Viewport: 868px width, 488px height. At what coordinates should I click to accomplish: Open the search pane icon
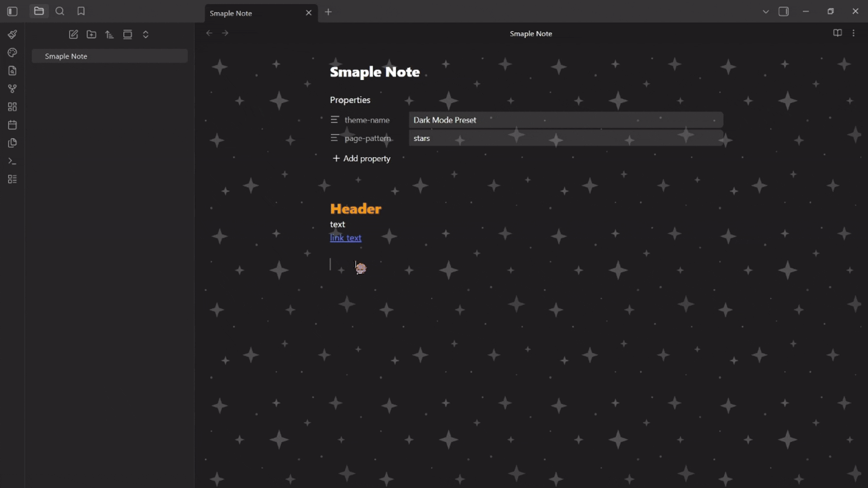(60, 11)
